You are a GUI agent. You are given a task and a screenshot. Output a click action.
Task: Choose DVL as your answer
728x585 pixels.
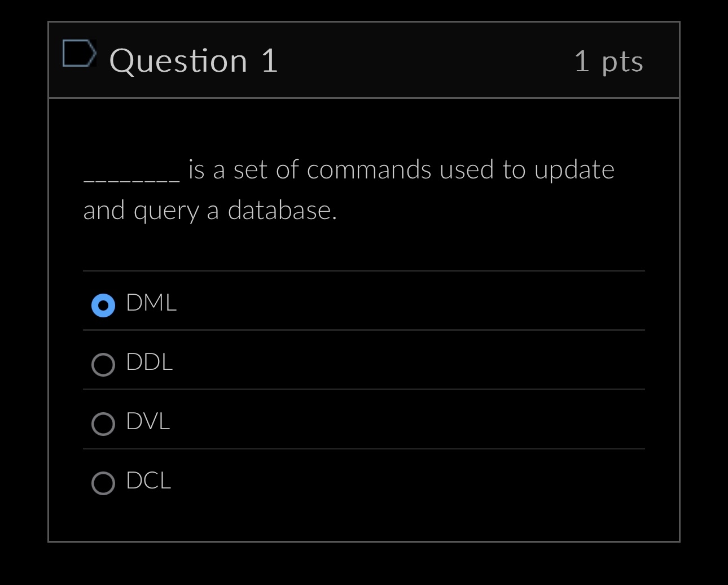point(103,424)
